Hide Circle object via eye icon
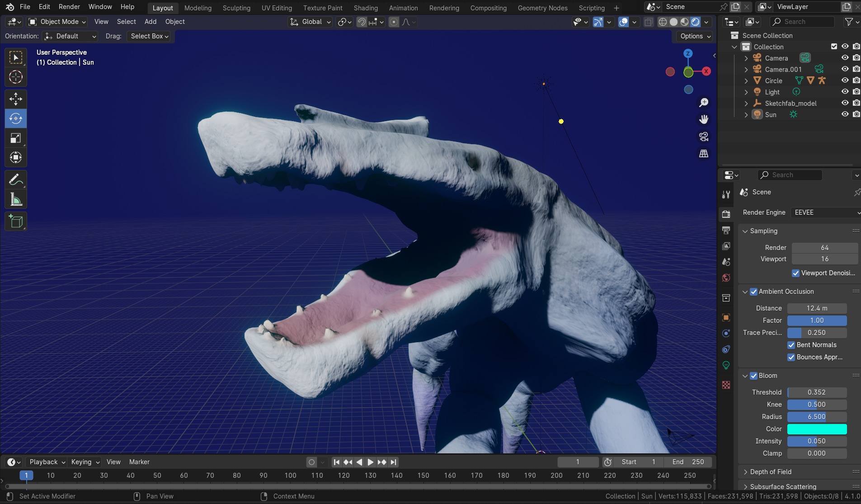 [845, 80]
